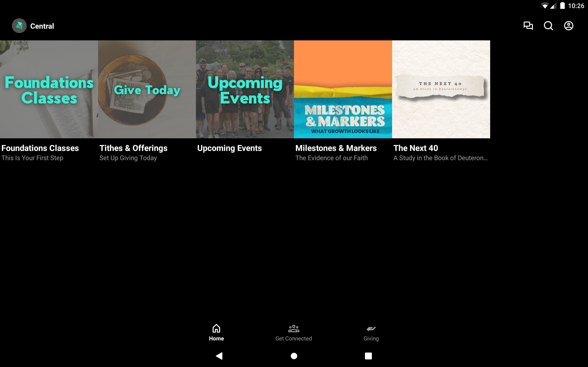The height and width of the screenshot is (367, 588).
Task: Open the Upcoming Events group photo card
Action: coord(245,89)
